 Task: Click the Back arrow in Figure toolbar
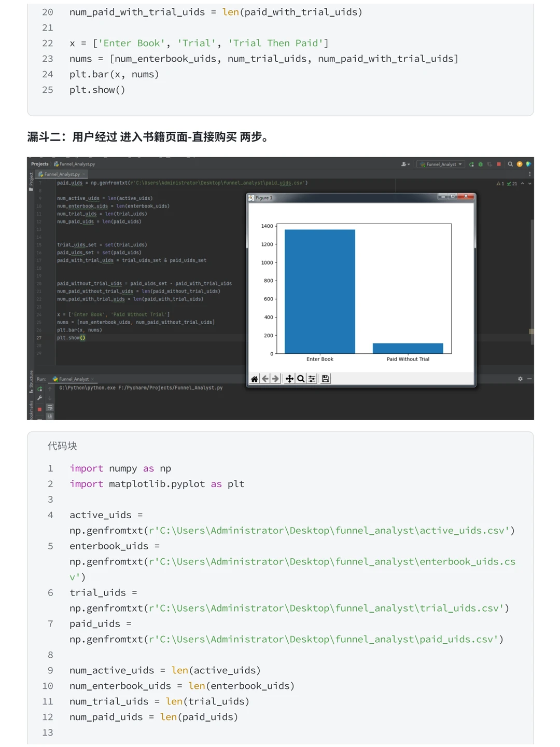tap(265, 379)
